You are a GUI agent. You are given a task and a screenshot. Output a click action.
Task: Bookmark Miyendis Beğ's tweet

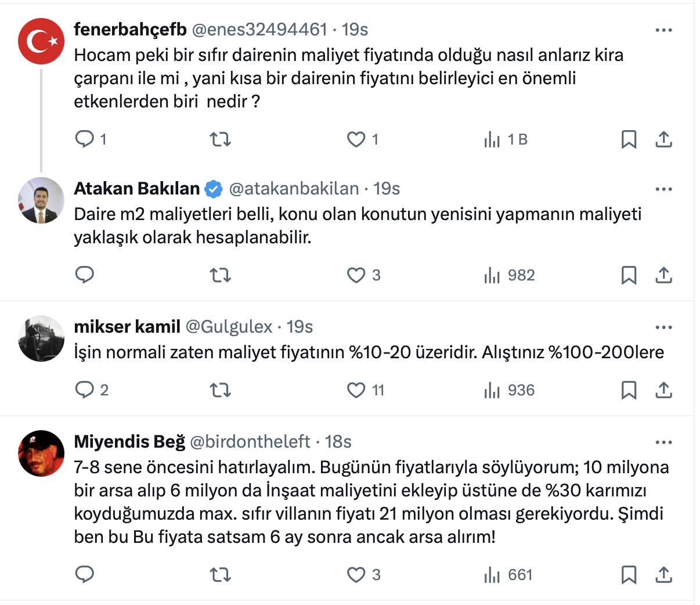pyautogui.click(x=629, y=575)
